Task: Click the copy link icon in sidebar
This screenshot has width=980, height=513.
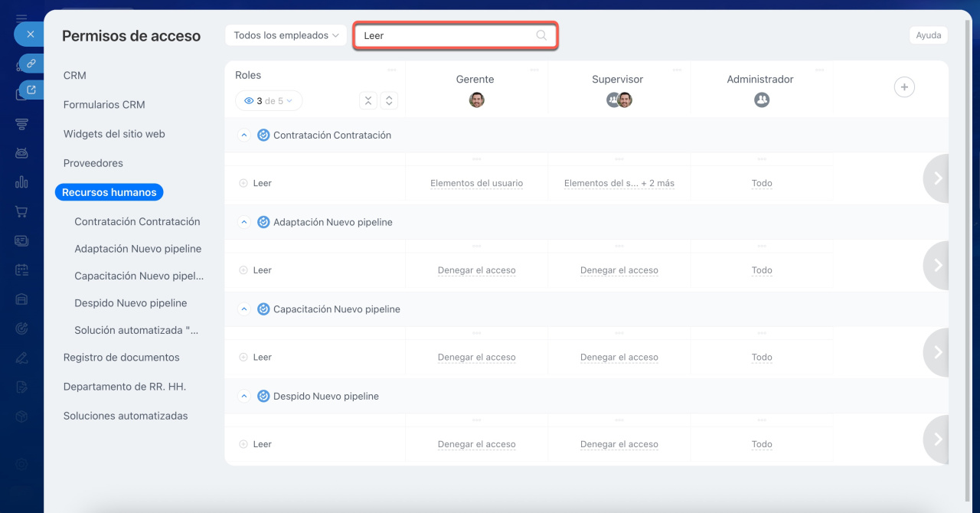Action: click(x=31, y=63)
